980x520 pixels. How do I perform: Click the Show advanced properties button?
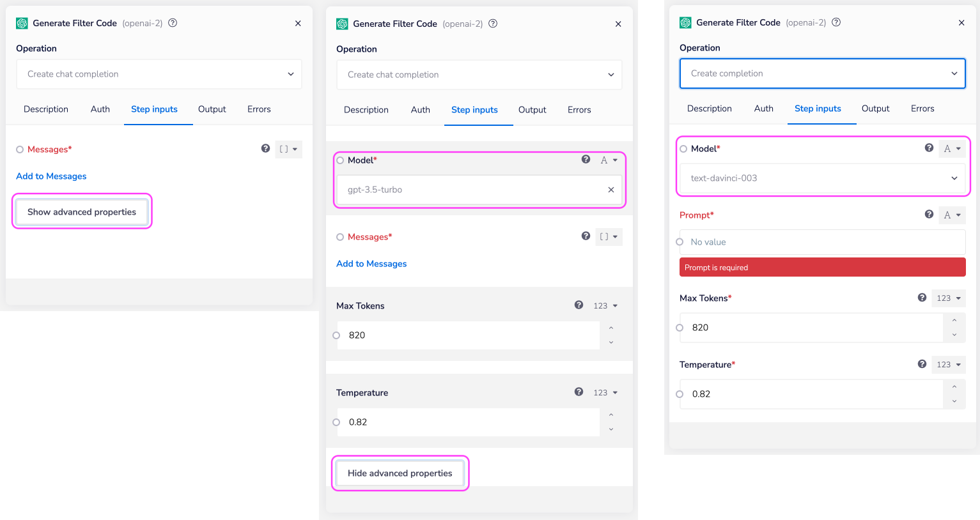pyautogui.click(x=82, y=212)
